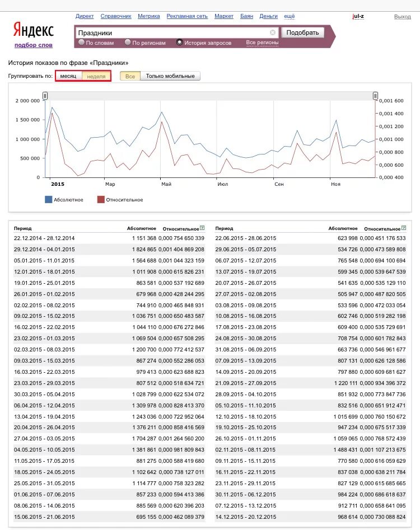420x530 pixels.
Task: Click the value 1 488 431
Action: coord(346,450)
